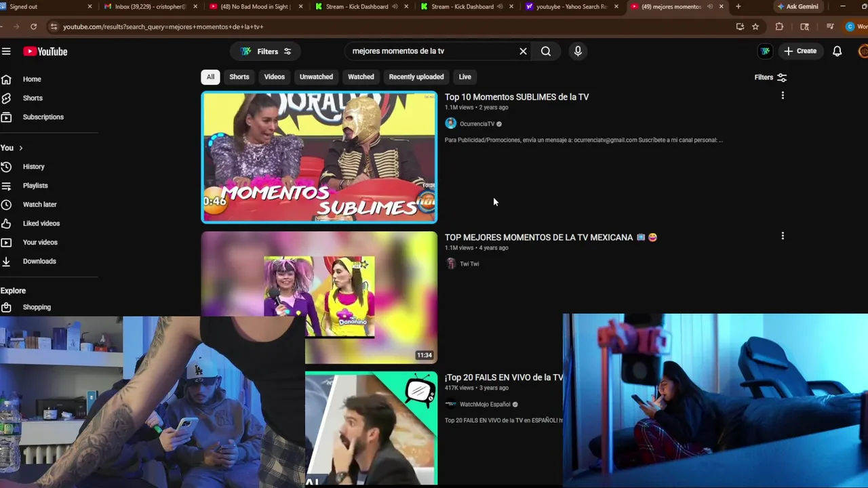This screenshot has height=488, width=868.
Task: Select the Watched filter chip
Action: (x=361, y=77)
